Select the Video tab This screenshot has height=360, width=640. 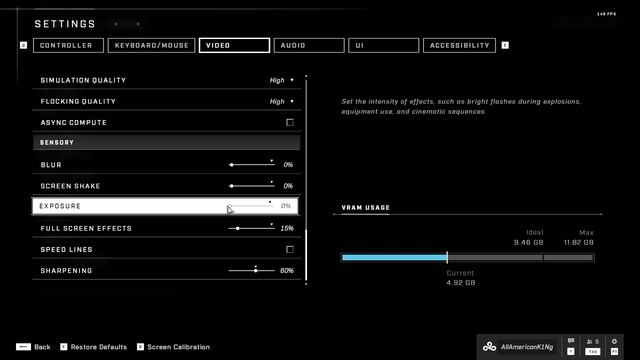click(234, 45)
